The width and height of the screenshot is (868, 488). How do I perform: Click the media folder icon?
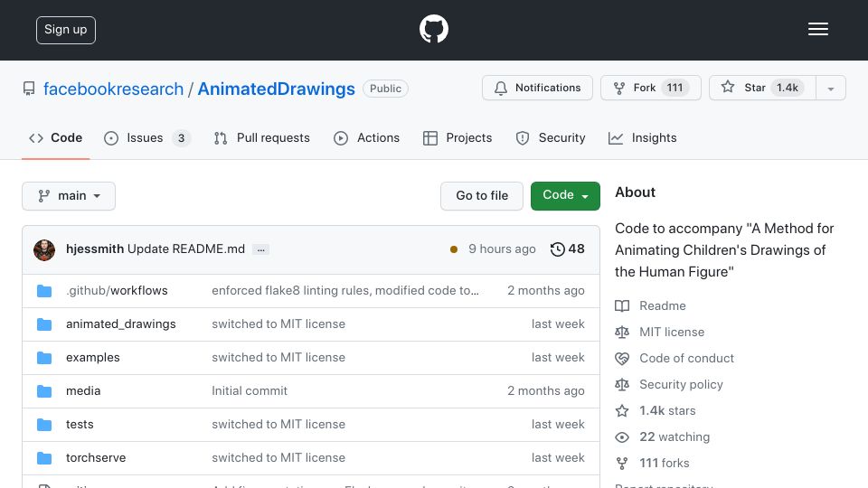[44, 391]
